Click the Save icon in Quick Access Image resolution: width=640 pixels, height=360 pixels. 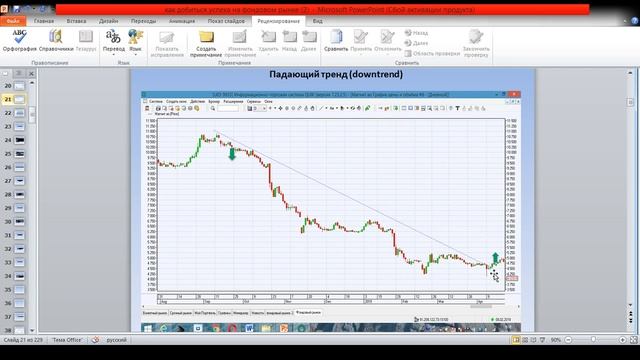click(16, 9)
